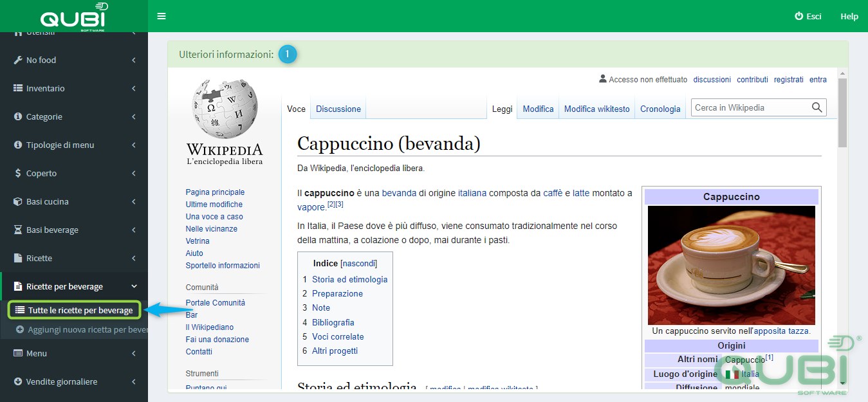
Task: Click the screen icon beside Menu
Action: (18, 353)
